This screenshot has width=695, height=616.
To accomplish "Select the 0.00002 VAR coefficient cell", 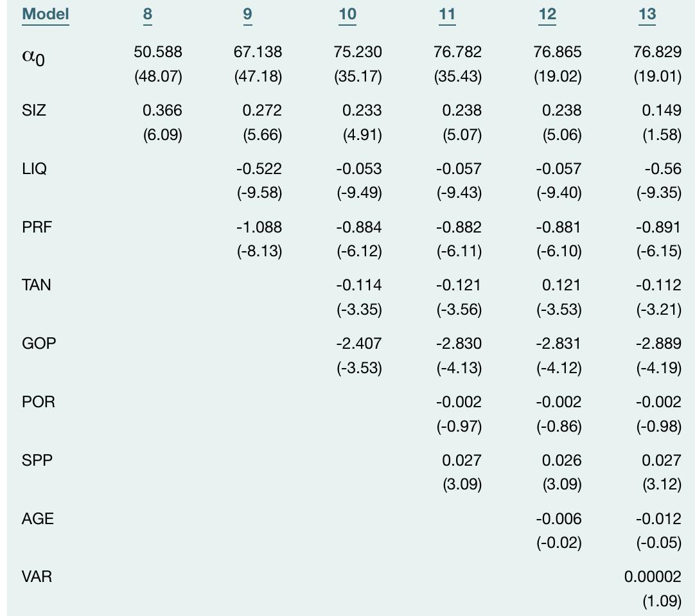I will point(653,577).
